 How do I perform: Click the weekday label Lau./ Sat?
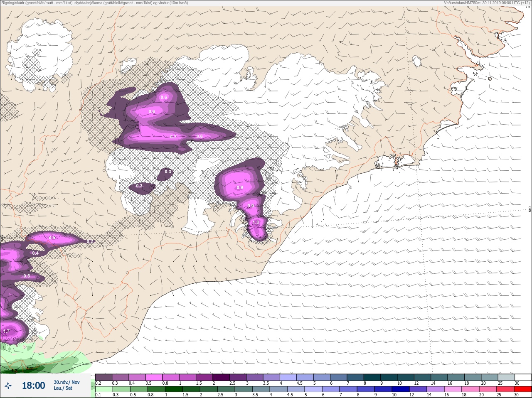point(63,388)
